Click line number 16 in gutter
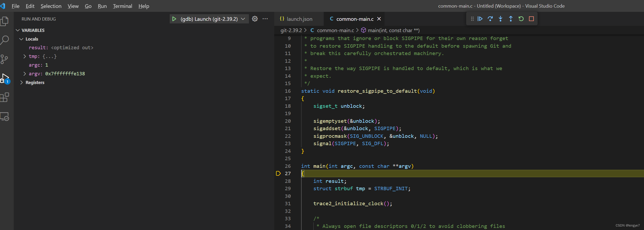Screen dimensions: 644x230 (x=288, y=91)
